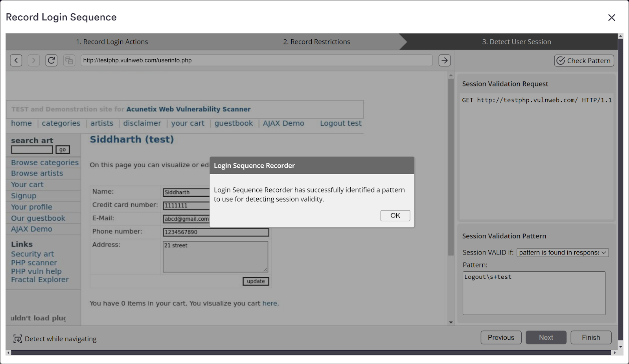Click the Check Pattern checkmark button
The height and width of the screenshot is (364, 629).
[583, 60]
